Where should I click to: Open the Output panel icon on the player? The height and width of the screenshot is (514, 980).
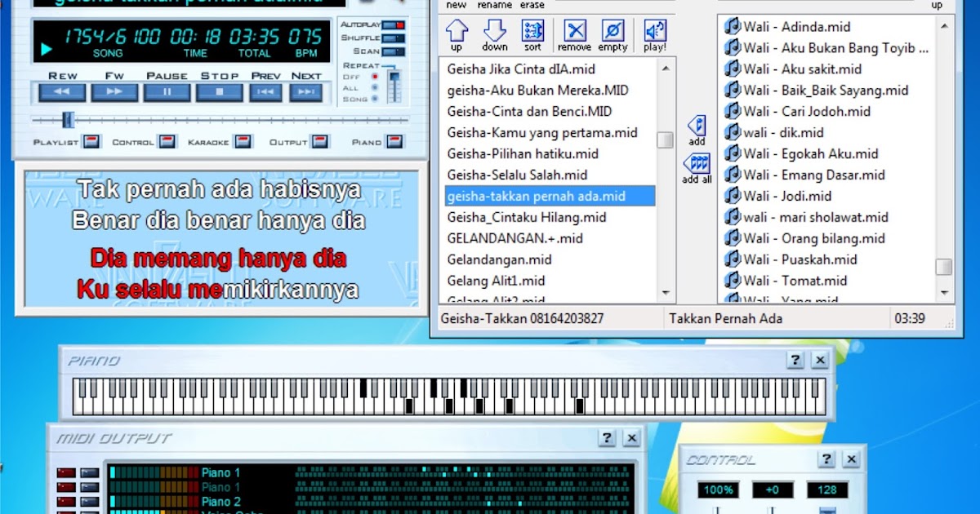[x=318, y=140]
